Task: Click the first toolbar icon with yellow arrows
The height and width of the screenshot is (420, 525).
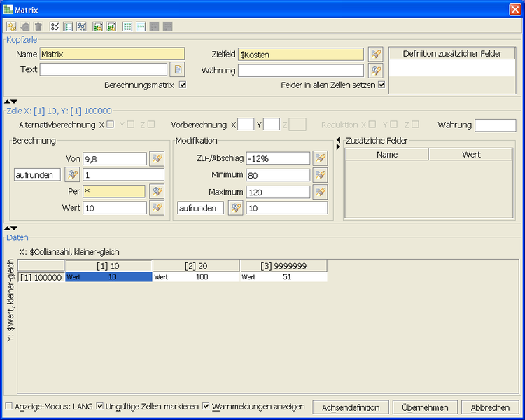Action: [11, 27]
